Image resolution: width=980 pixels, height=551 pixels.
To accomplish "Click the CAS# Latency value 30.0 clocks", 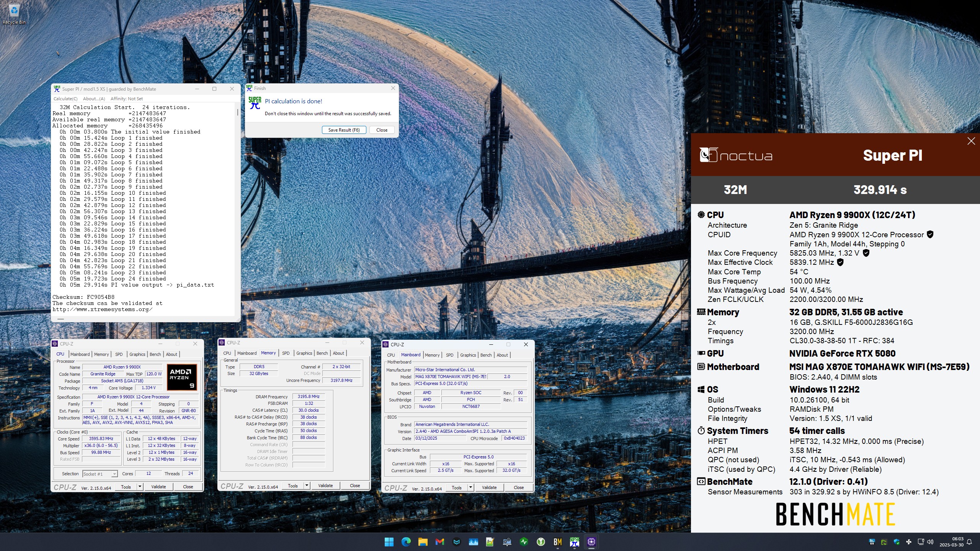I will pyautogui.click(x=309, y=410).
